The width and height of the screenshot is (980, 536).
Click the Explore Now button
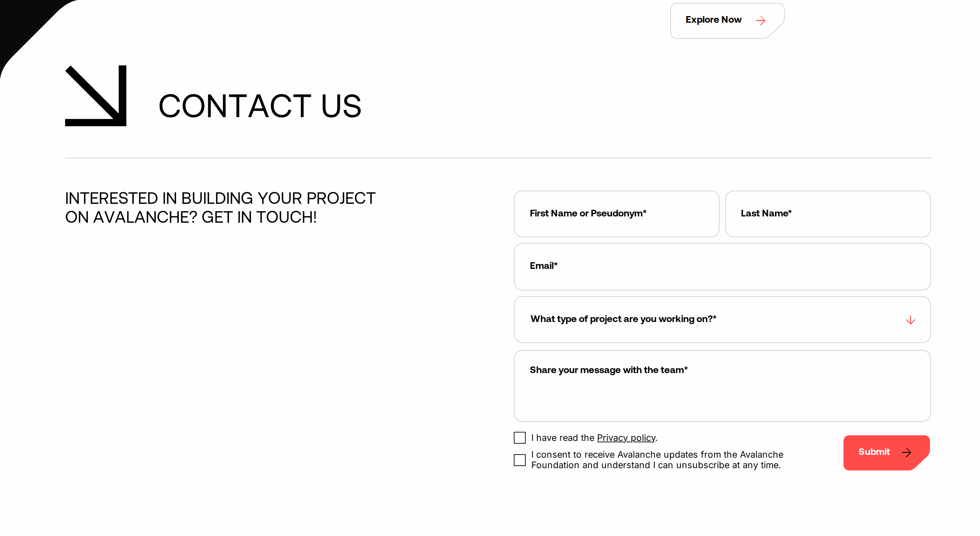click(x=727, y=21)
